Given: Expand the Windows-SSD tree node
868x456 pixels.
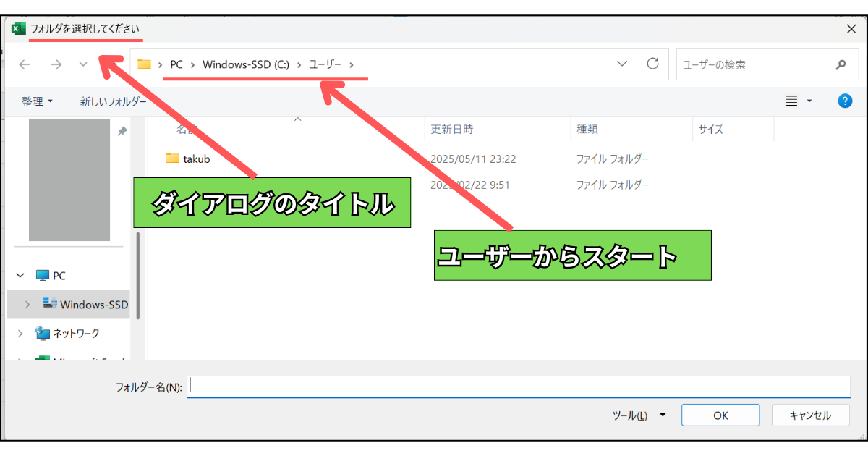Looking at the screenshot, I should point(27,305).
